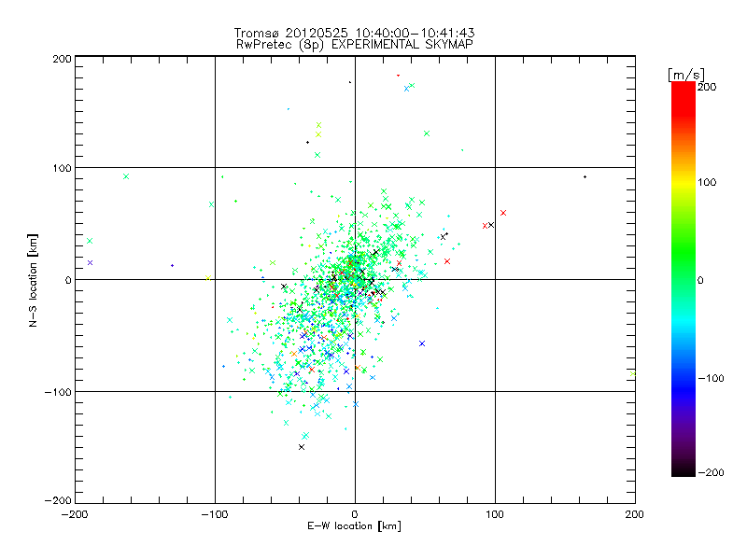Click the x-axis tick label '-200'
The image size is (747, 560).
75,515
